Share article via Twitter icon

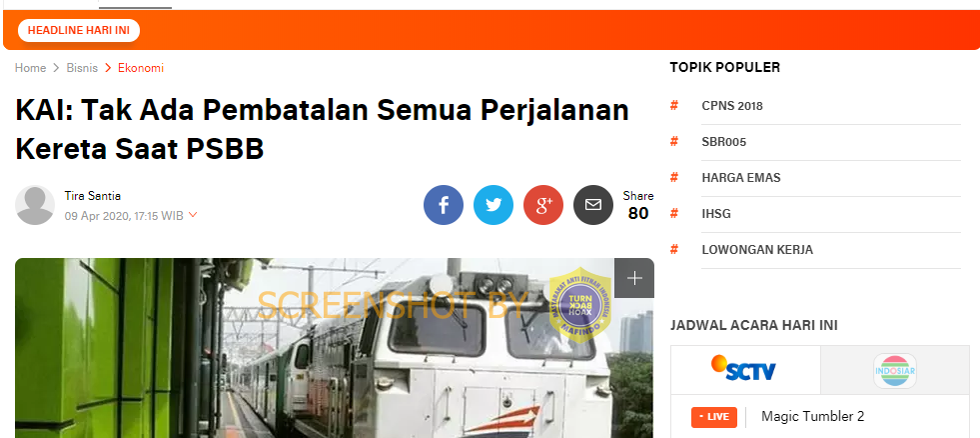pyautogui.click(x=493, y=205)
